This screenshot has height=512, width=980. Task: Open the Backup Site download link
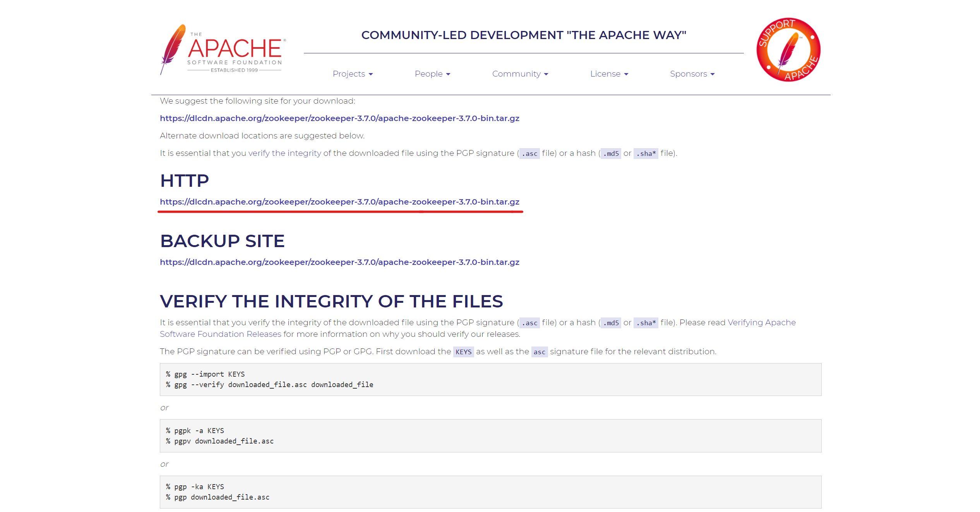coord(339,262)
